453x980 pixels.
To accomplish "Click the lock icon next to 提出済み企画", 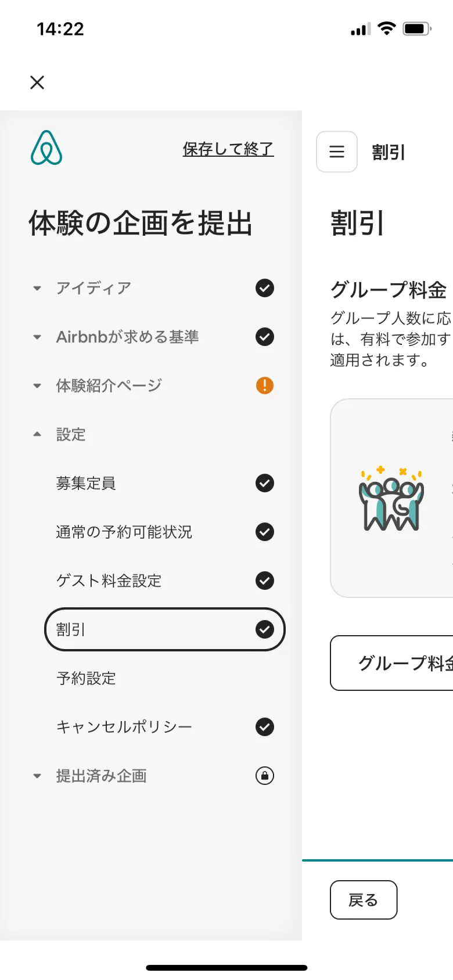I will point(264,776).
